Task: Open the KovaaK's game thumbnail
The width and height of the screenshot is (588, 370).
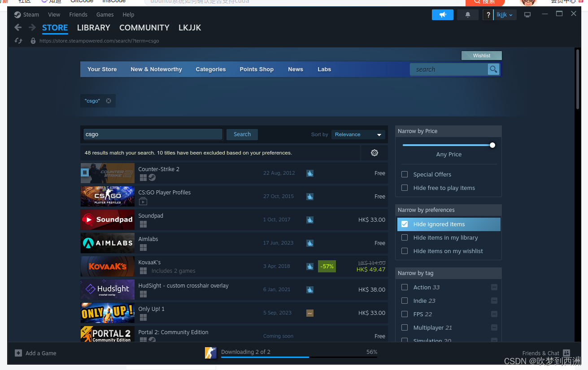Action: click(x=108, y=266)
